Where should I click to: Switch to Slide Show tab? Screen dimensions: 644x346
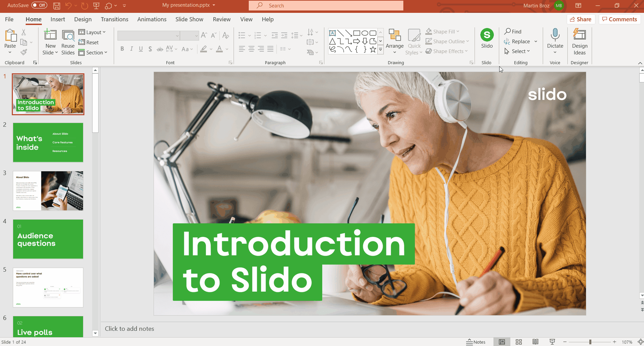189,19
